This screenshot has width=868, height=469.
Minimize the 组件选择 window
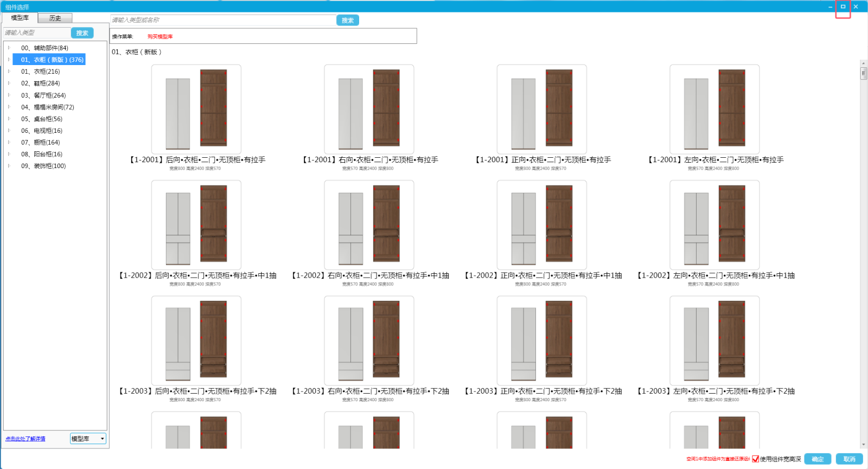[831, 7]
